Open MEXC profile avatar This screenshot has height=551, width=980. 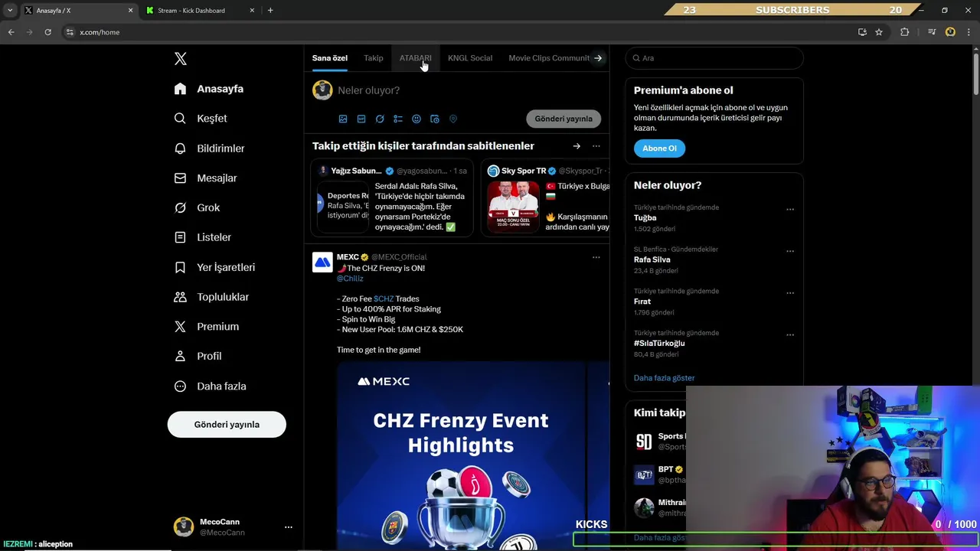[322, 262]
